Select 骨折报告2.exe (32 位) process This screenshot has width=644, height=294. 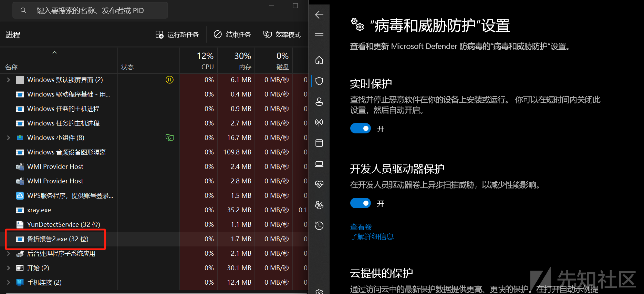point(154,239)
